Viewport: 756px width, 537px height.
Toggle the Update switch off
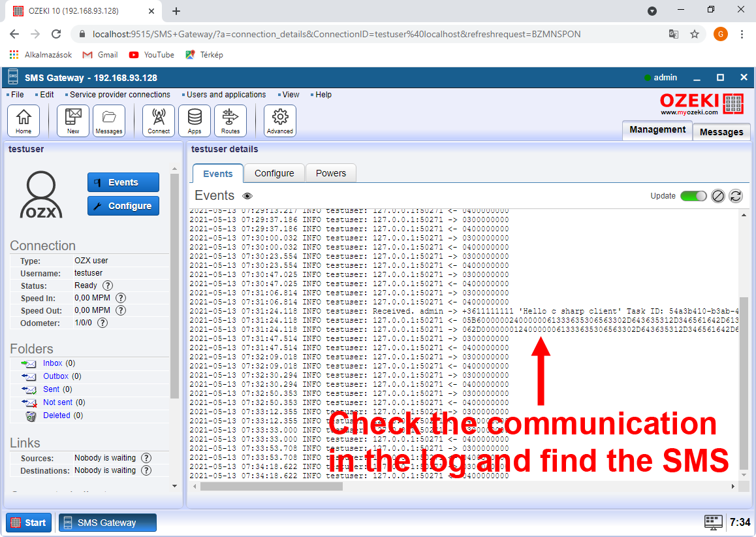[x=693, y=196]
